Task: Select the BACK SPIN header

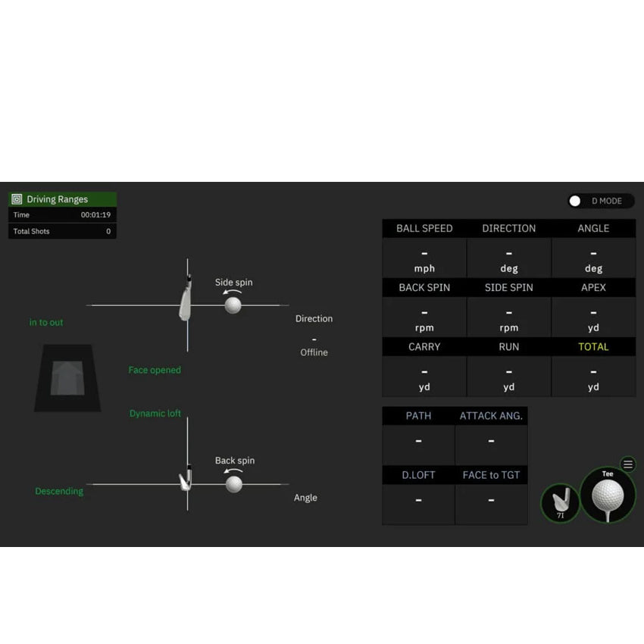Action: [424, 287]
